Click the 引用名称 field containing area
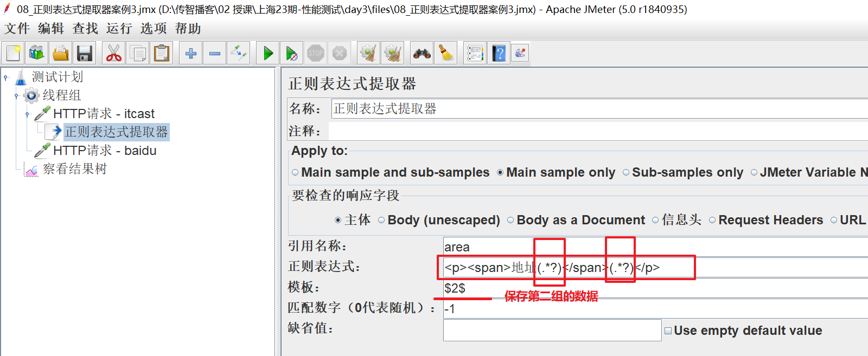868x356 pixels. tap(655, 247)
